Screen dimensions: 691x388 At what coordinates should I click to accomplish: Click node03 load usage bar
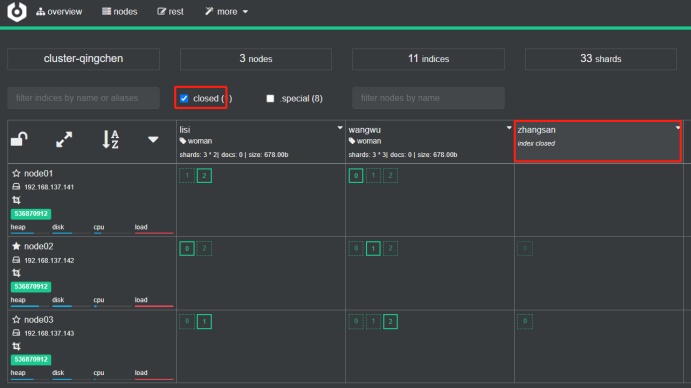click(154, 379)
